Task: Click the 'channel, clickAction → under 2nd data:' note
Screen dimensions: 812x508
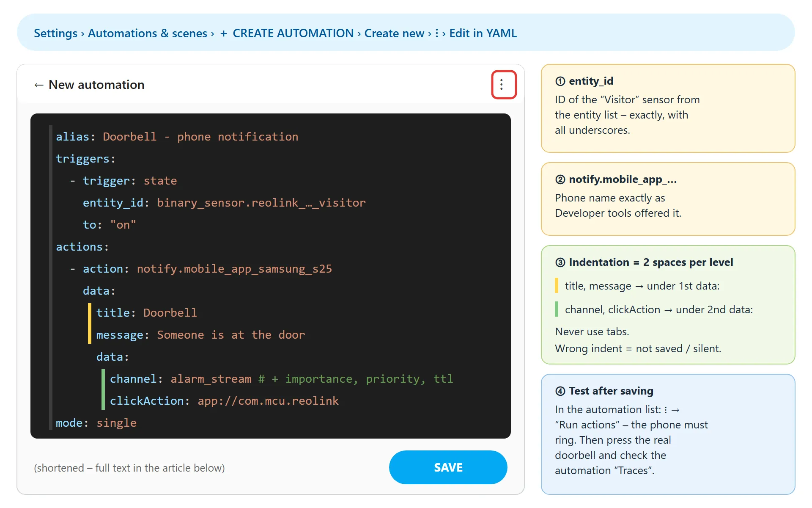Action: (x=659, y=309)
